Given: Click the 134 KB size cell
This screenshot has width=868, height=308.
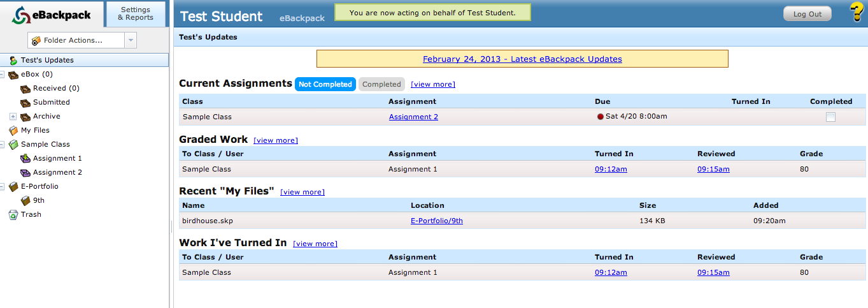Looking at the screenshot, I should point(652,221).
